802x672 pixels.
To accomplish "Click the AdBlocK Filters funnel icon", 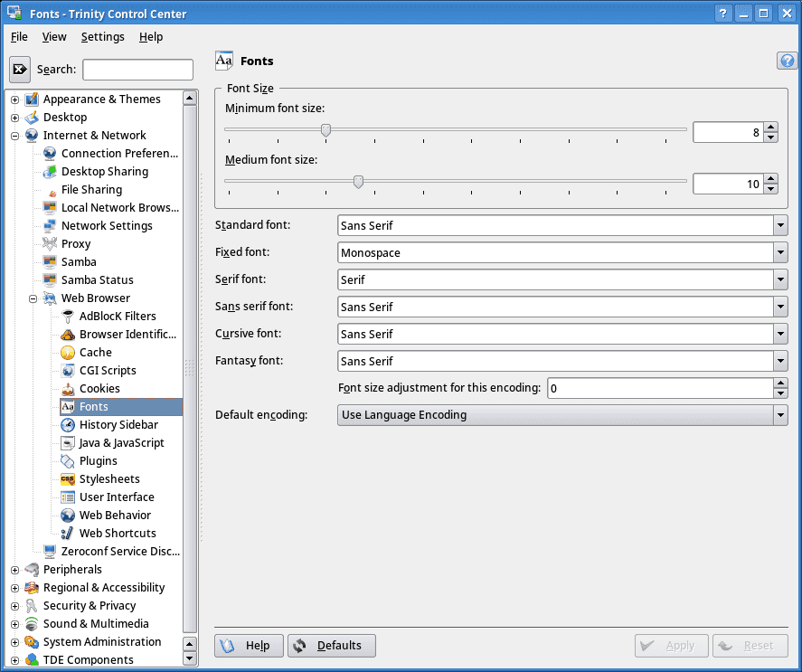I will pos(68,317).
